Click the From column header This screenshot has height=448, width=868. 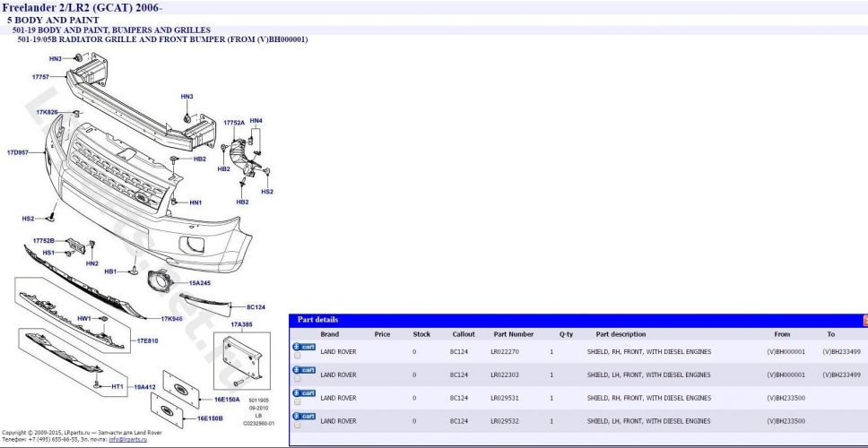[x=782, y=334]
